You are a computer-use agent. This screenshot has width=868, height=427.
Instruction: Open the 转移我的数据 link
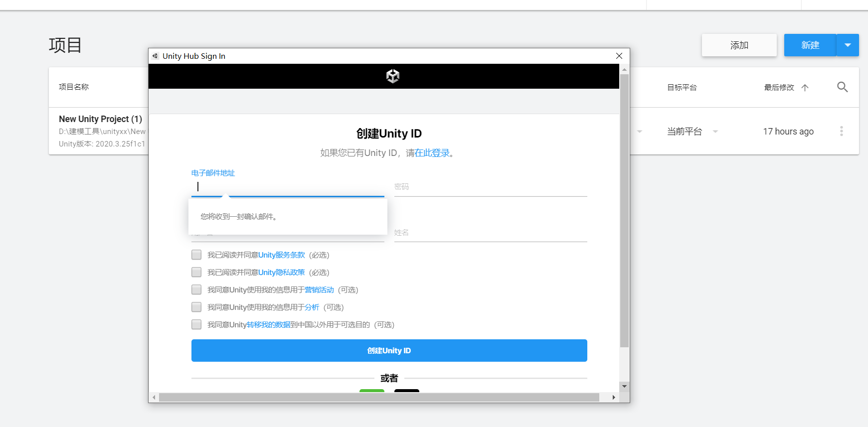tap(269, 325)
